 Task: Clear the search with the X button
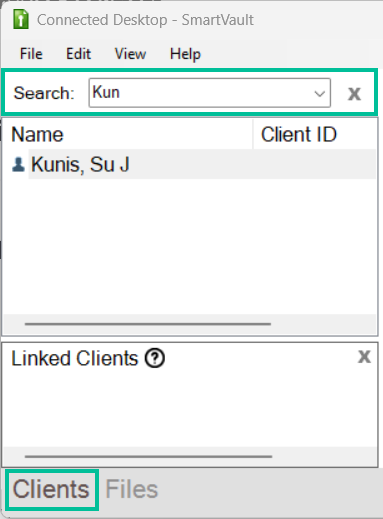(354, 94)
